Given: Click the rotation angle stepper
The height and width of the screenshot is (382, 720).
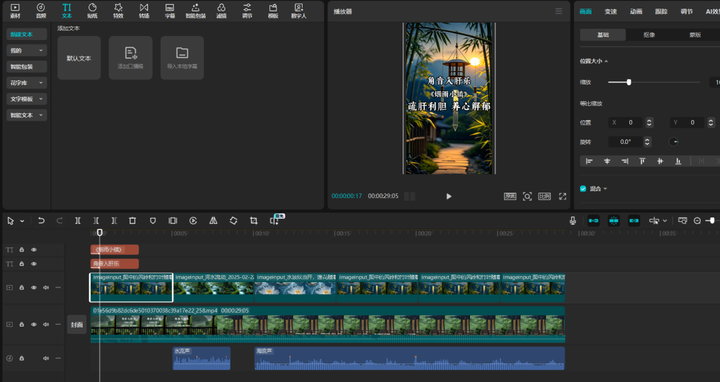Looking at the screenshot, I should pos(647,142).
